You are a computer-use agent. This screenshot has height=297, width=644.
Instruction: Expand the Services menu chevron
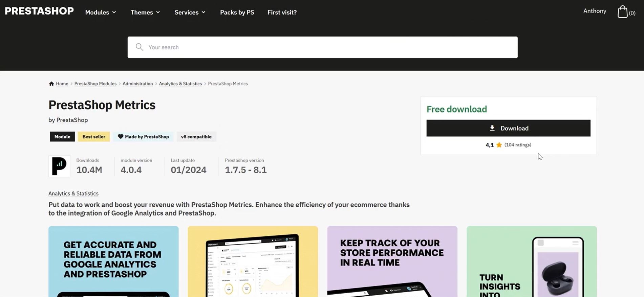[203, 12]
